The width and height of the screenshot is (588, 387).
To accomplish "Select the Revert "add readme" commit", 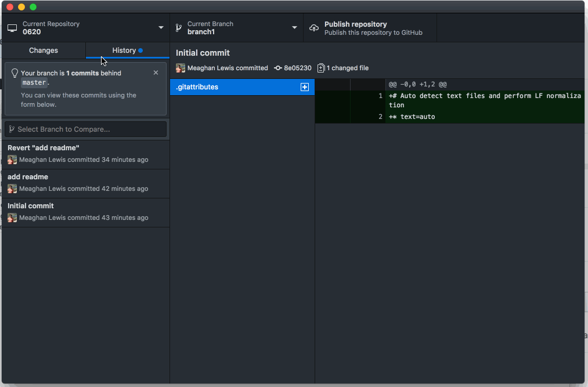I will 85,154.
